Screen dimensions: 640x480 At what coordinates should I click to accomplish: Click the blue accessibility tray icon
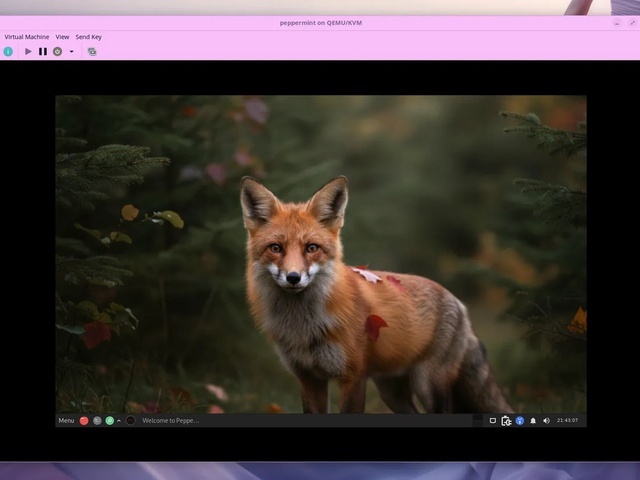click(520, 420)
